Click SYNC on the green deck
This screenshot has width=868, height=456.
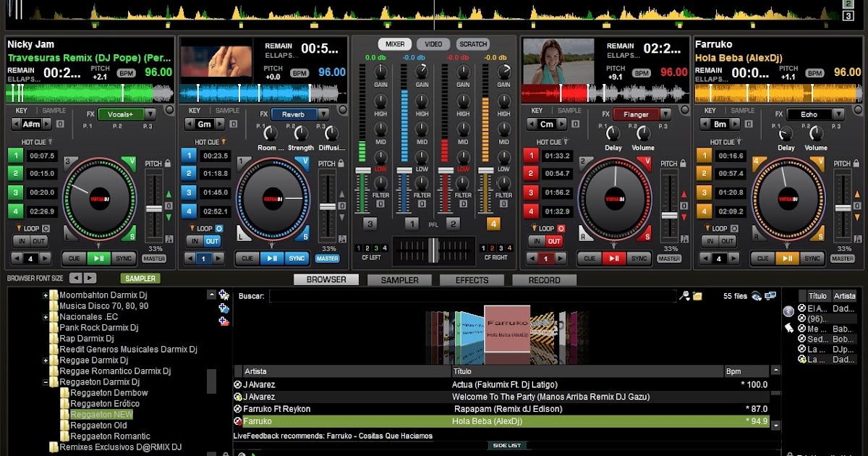(x=123, y=258)
